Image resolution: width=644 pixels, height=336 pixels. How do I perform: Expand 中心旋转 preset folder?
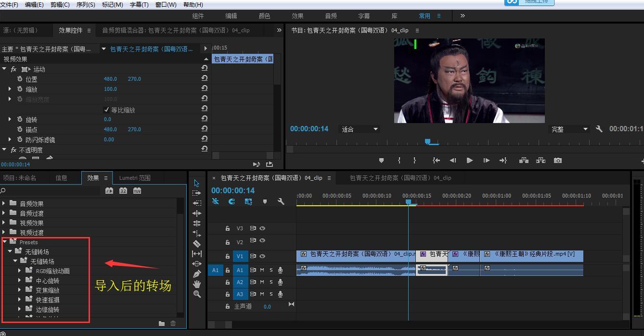(x=20, y=280)
